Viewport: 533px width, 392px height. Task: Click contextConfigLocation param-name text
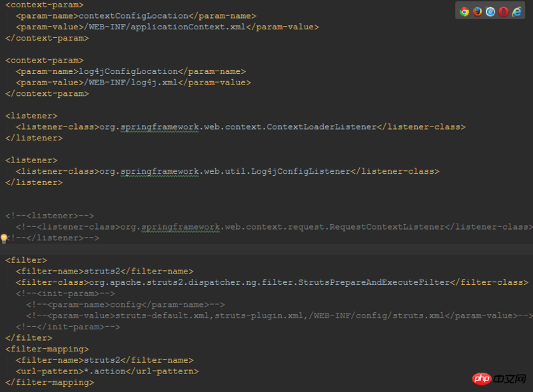(x=133, y=16)
